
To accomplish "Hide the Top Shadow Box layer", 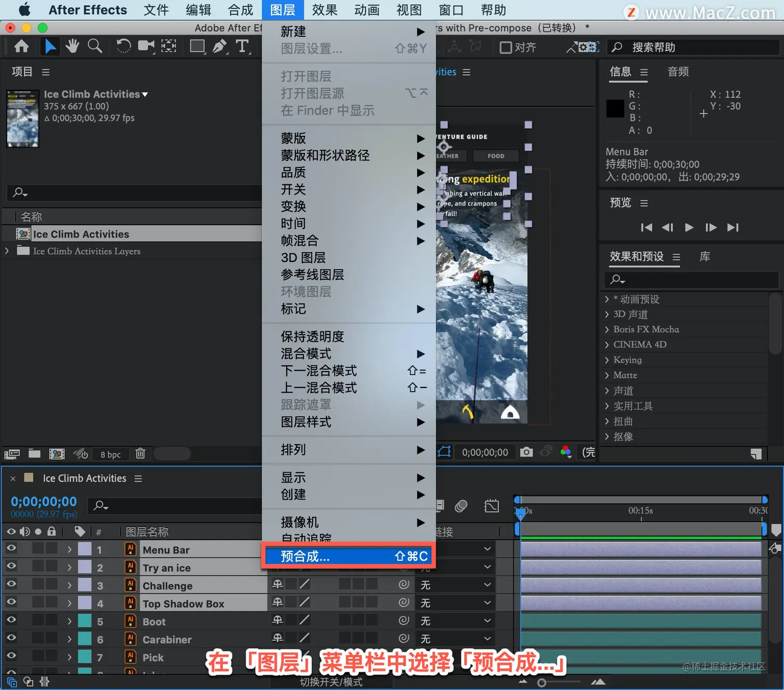I will click(11, 602).
